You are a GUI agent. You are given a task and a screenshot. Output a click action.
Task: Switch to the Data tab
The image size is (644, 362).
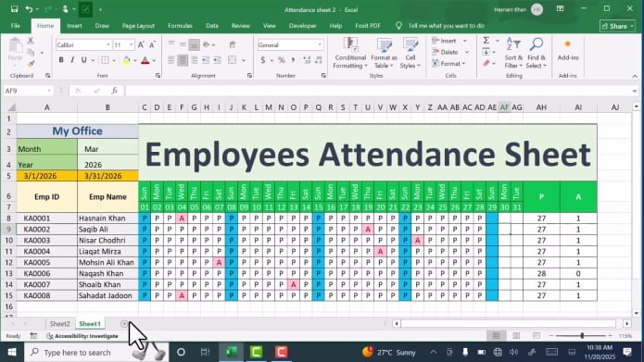(x=212, y=25)
